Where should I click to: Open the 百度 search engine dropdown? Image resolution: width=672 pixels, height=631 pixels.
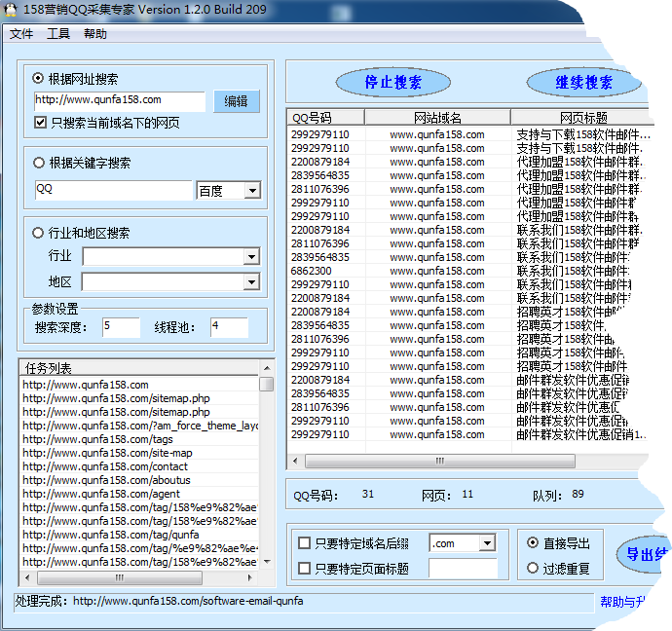252,191
